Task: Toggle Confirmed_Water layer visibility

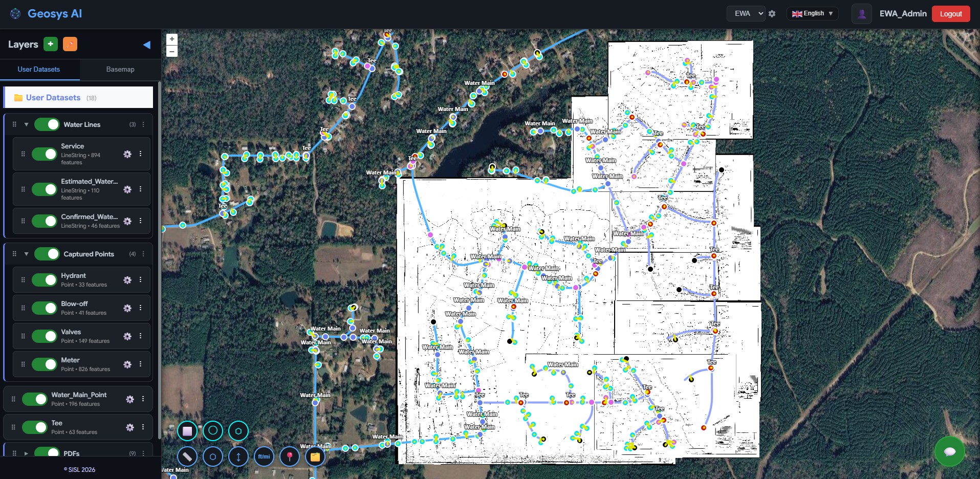Action: (45, 221)
